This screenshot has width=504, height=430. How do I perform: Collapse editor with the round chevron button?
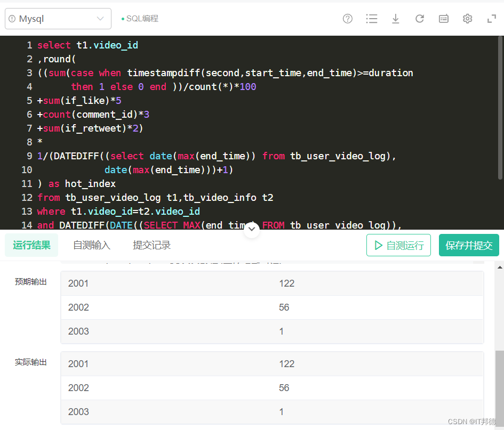tap(252, 230)
